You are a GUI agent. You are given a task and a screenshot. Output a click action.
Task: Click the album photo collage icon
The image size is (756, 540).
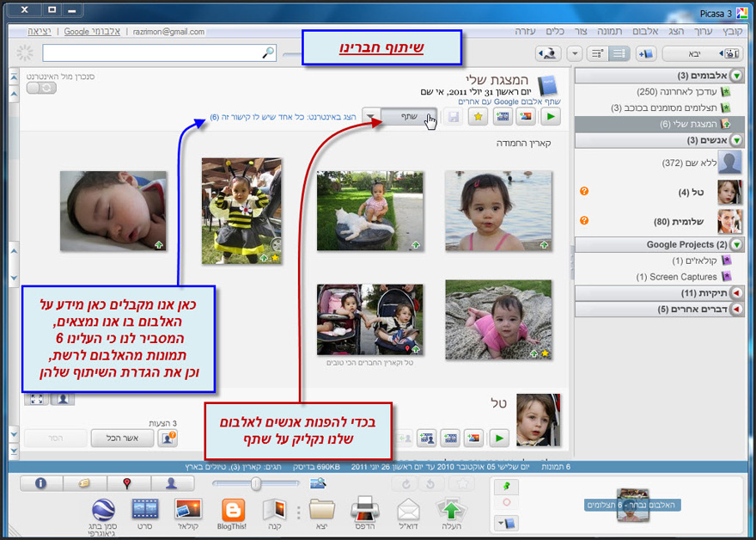tap(526, 117)
